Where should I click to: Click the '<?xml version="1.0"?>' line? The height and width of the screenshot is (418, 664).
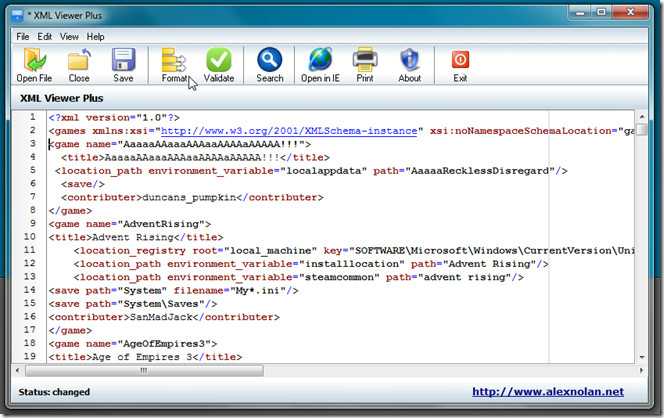[114, 118]
